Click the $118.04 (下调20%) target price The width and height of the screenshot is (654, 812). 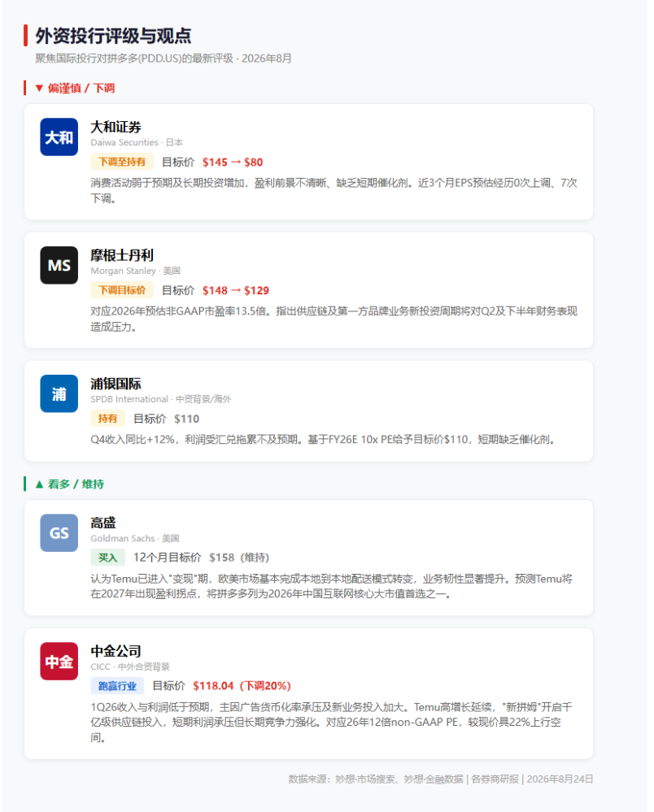coord(242,686)
